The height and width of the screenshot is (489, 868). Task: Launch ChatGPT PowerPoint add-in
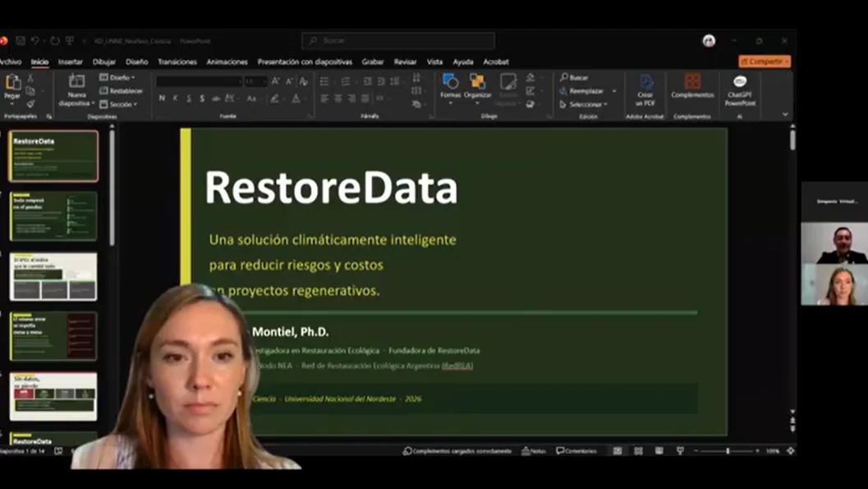tap(740, 90)
